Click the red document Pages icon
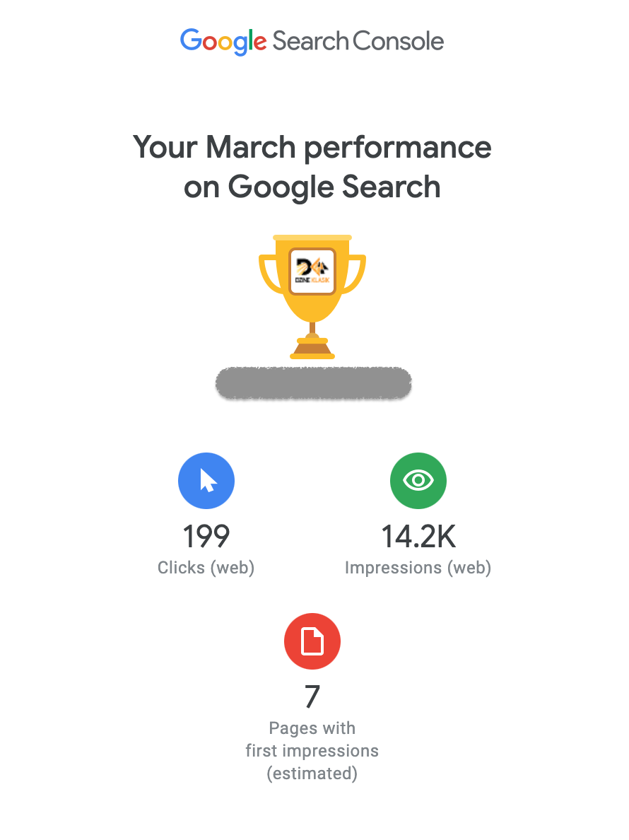This screenshot has height=840, width=629. tap(312, 642)
